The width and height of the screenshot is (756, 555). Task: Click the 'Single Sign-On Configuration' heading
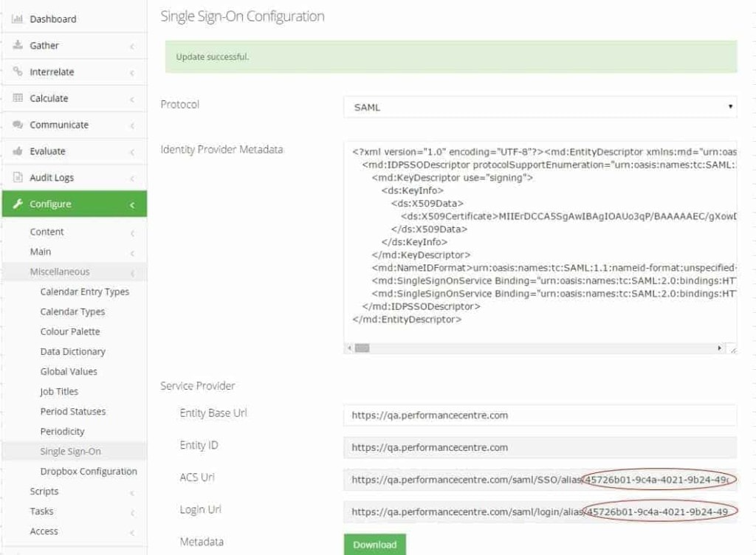tap(242, 16)
